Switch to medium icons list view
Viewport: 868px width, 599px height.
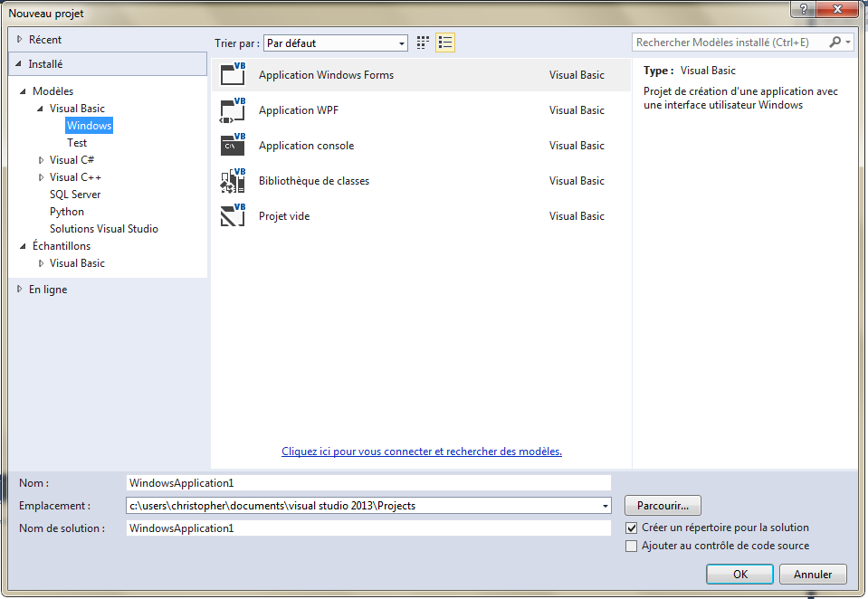pyautogui.click(x=445, y=43)
